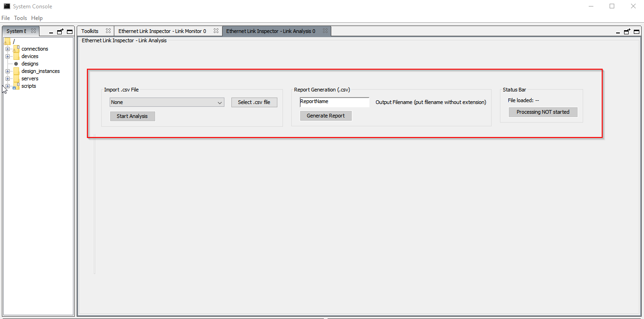Click the Import .csv File group label
Screen dimensions: 644x319
click(121, 90)
